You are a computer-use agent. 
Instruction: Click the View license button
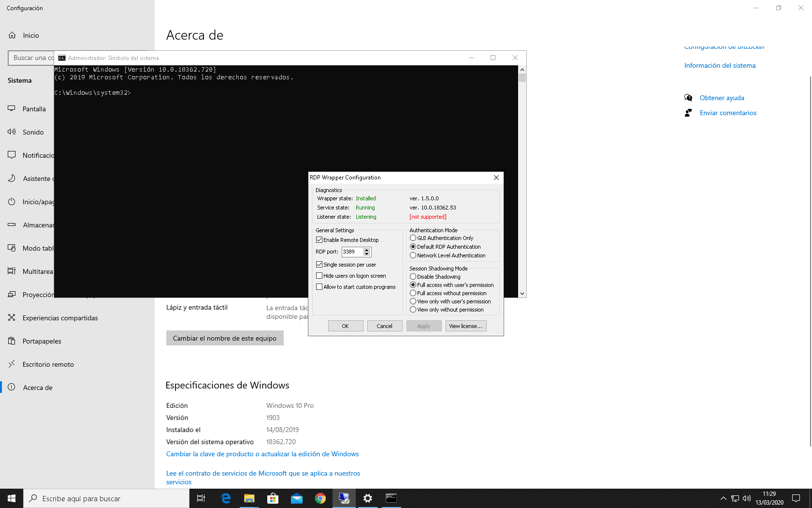click(466, 326)
